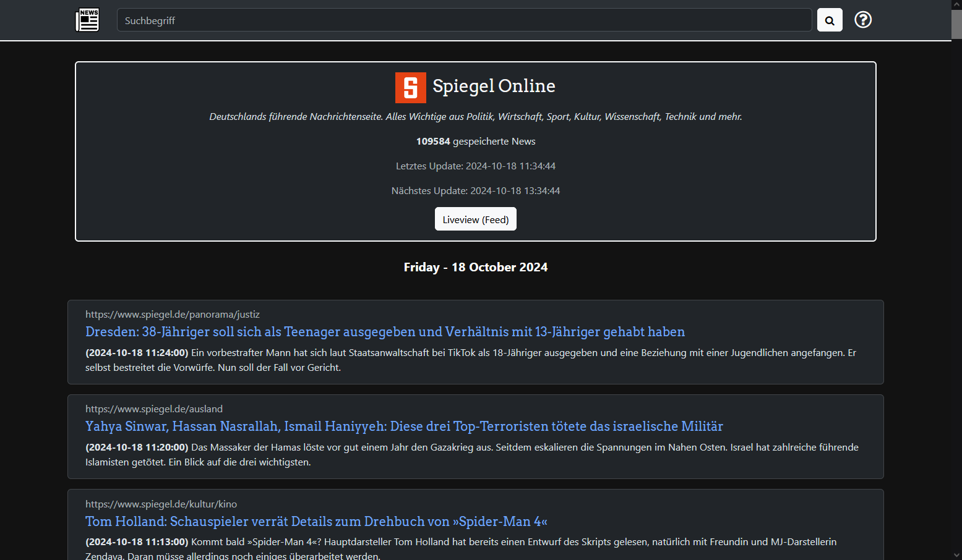Open the help question mark icon
The height and width of the screenshot is (560, 962).
tap(863, 20)
